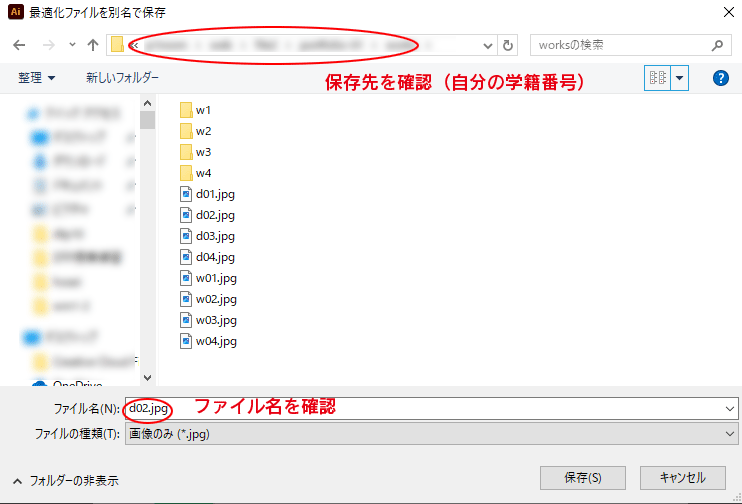Collapse folders with フォルダーの非表示

coord(65,481)
